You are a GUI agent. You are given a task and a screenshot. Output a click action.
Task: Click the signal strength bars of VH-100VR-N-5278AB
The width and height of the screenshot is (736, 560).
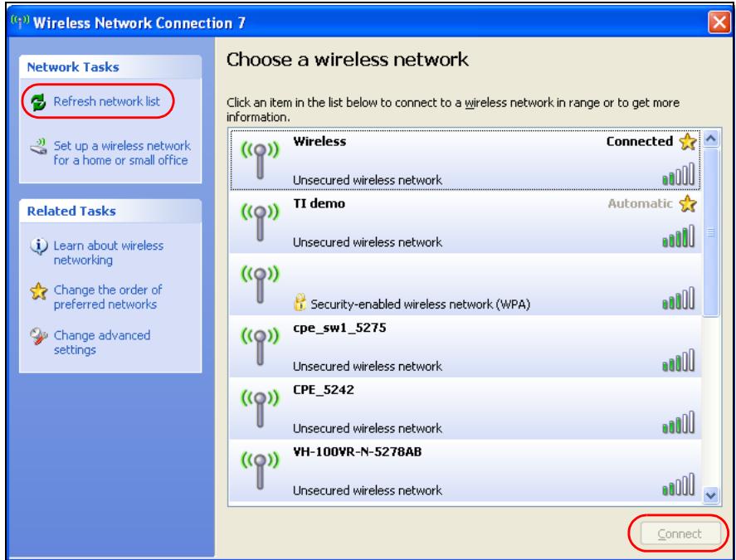(x=678, y=484)
